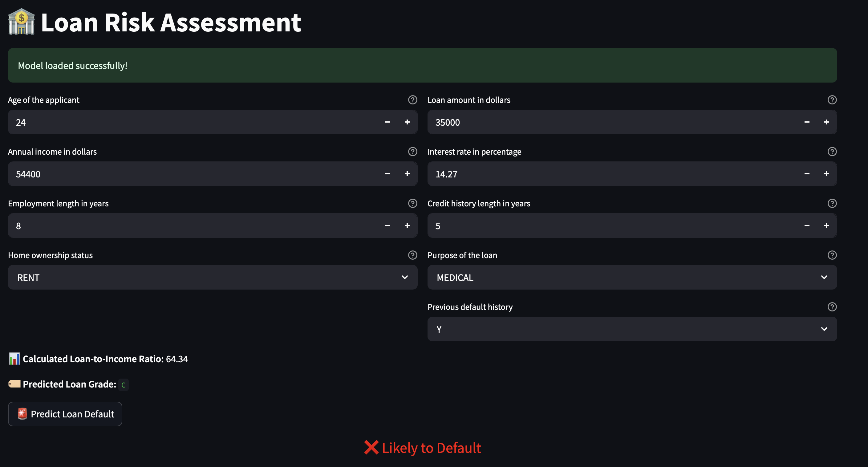The width and height of the screenshot is (868, 467).
Task: Click help icon for Loan amount in dollars
Action: point(832,100)
